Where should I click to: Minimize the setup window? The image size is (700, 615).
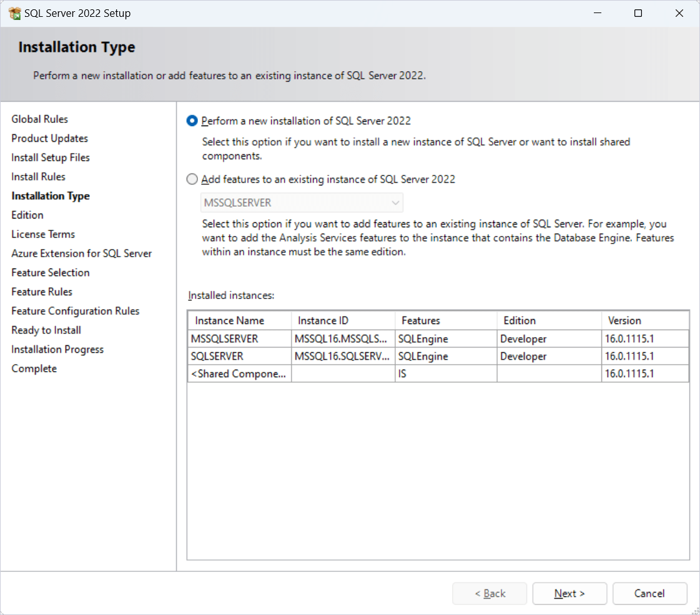click(598, 13)
